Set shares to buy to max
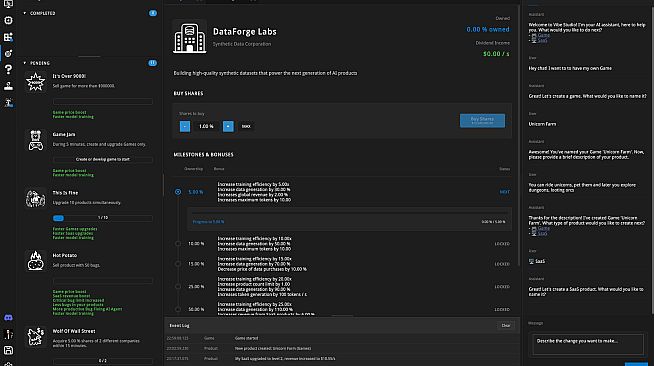The image size is (654, 366). [246, 126]
